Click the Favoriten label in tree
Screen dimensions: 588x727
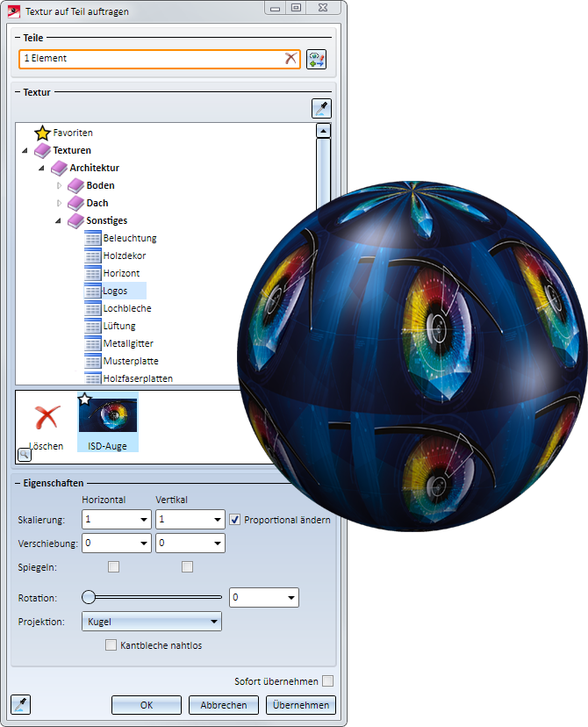(x=73, y=133)
